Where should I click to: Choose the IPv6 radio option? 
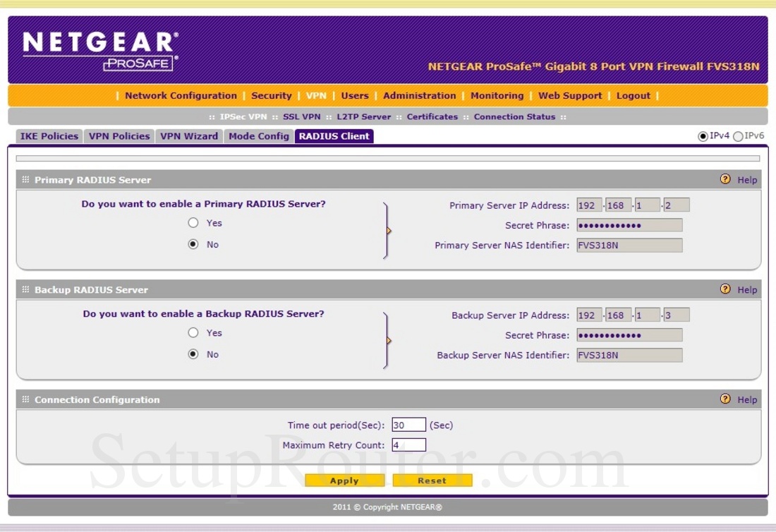point(738,136)
